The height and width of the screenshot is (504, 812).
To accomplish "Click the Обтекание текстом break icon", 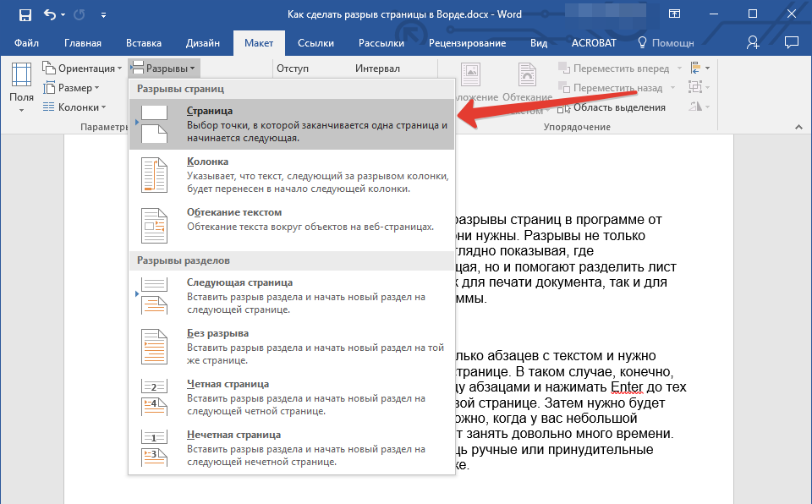I will tap(154, 226).
